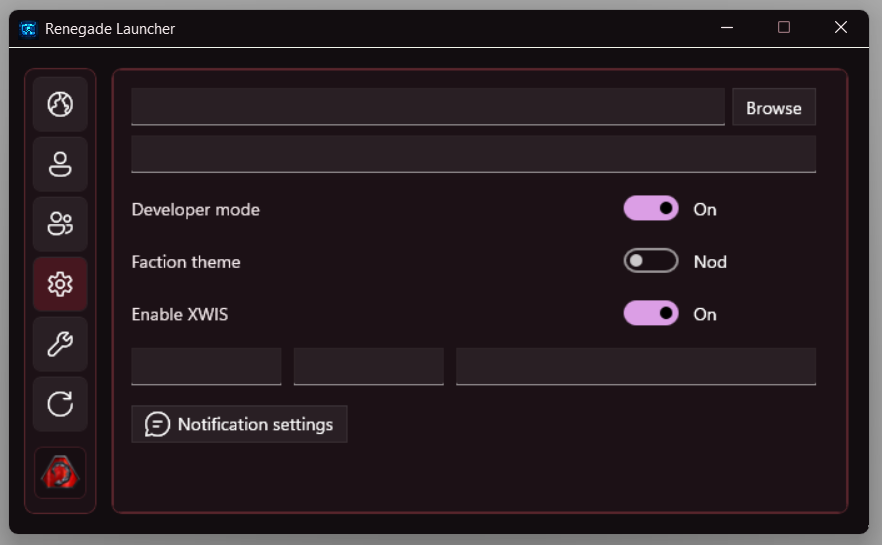Viewport: 882px width, 545px height.
Task: Select the gear settings page
Action: click(x=60, y=284)
